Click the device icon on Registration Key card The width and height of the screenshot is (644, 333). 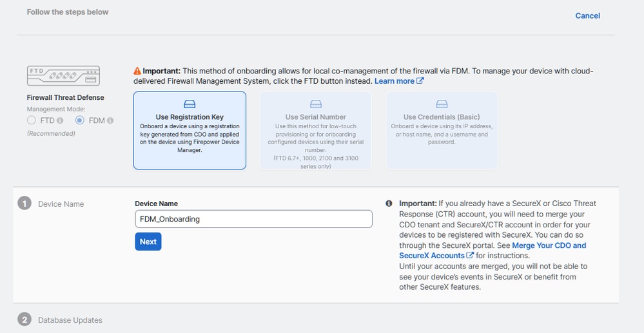(190, 104)
